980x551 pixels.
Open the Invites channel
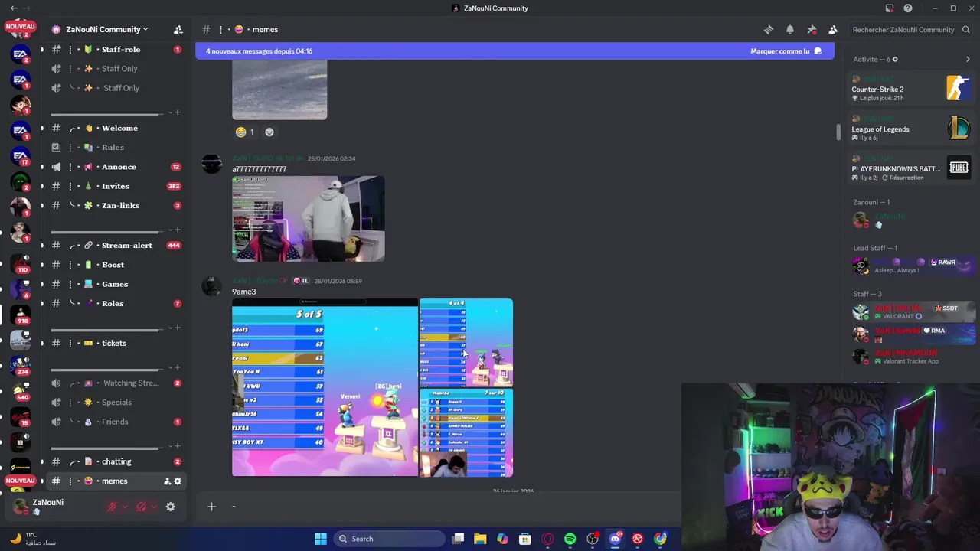pyautogui.click(x=116, y=186)
